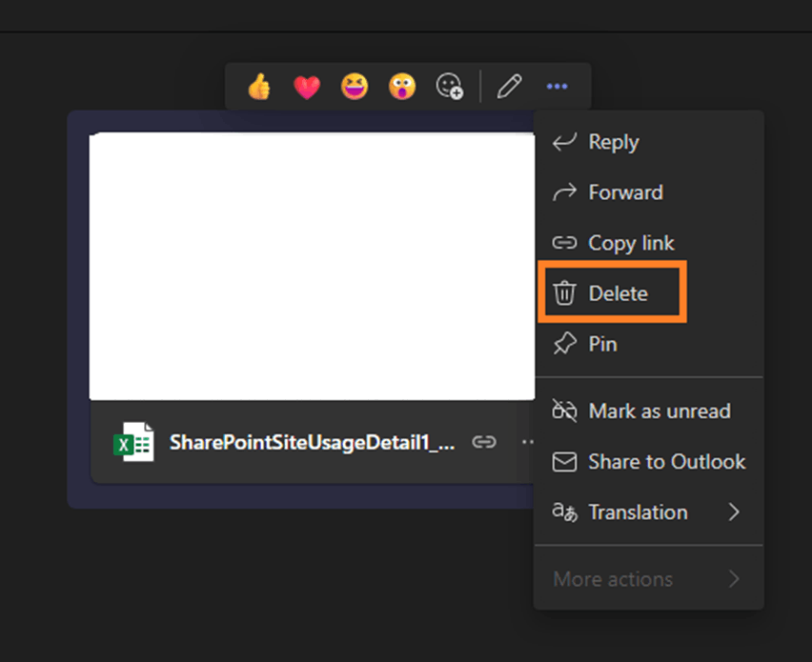Screen dimensions: 812x662
Task: Mark the message as unread
Action: tap(648, 411)
